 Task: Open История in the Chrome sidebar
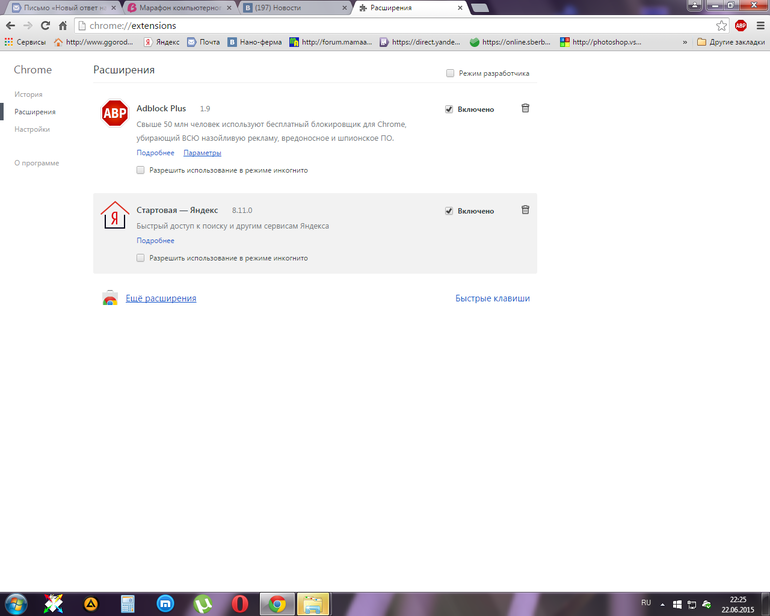pyautogui.click(x=28, y=94)
